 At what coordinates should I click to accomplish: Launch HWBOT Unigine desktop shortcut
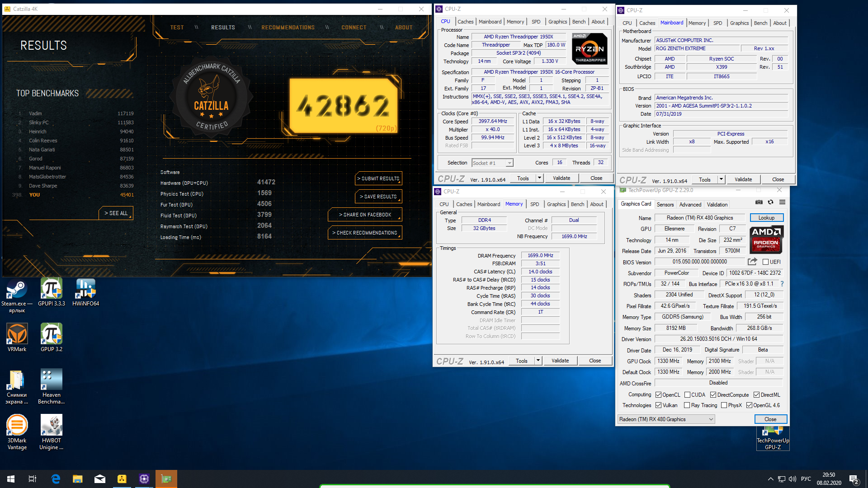click(52, 432)
